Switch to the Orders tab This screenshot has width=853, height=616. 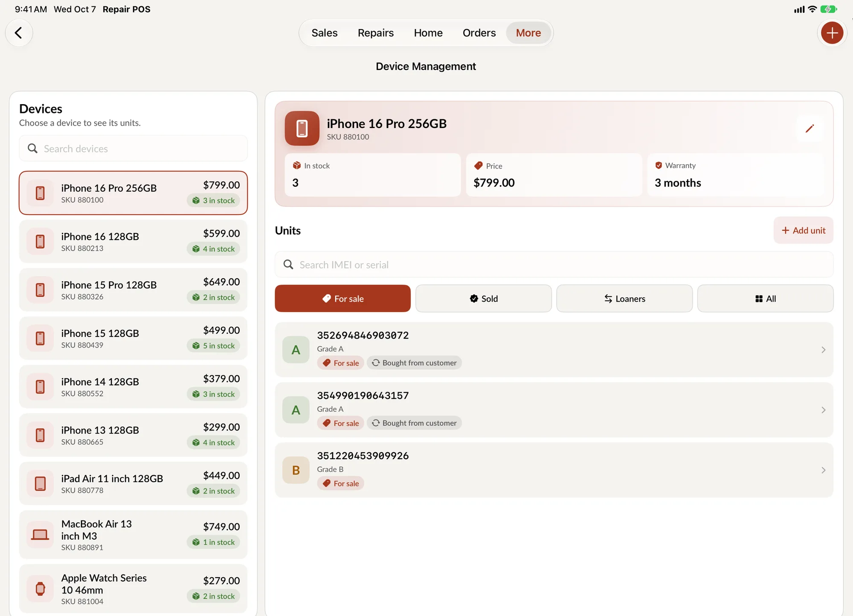coord(479,33)
